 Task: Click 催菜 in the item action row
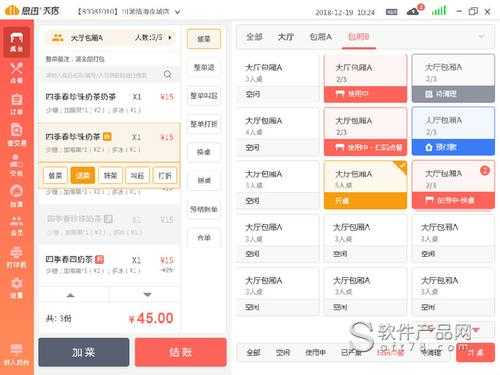pos(55,175)
